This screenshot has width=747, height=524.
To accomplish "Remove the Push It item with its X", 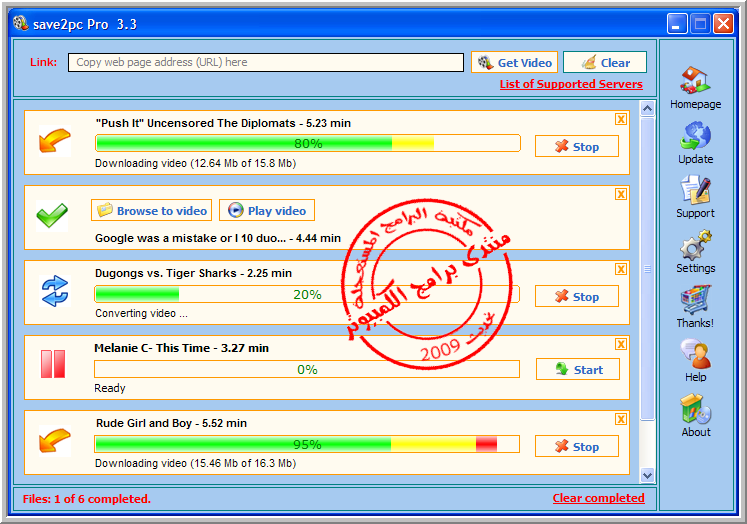I will (621, 119).
